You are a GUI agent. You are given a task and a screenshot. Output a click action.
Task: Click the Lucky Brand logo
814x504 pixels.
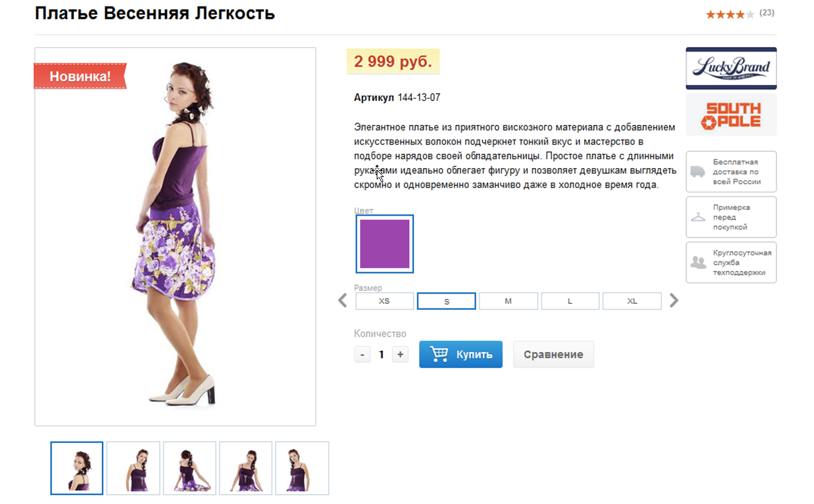(x=731, y=68)
